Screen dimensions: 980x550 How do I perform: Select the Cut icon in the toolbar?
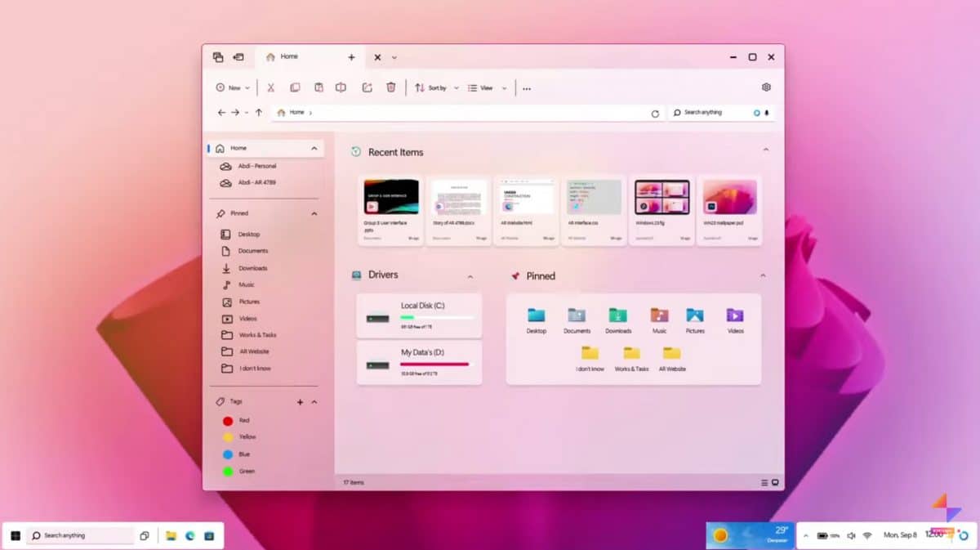tap(270, 87)
